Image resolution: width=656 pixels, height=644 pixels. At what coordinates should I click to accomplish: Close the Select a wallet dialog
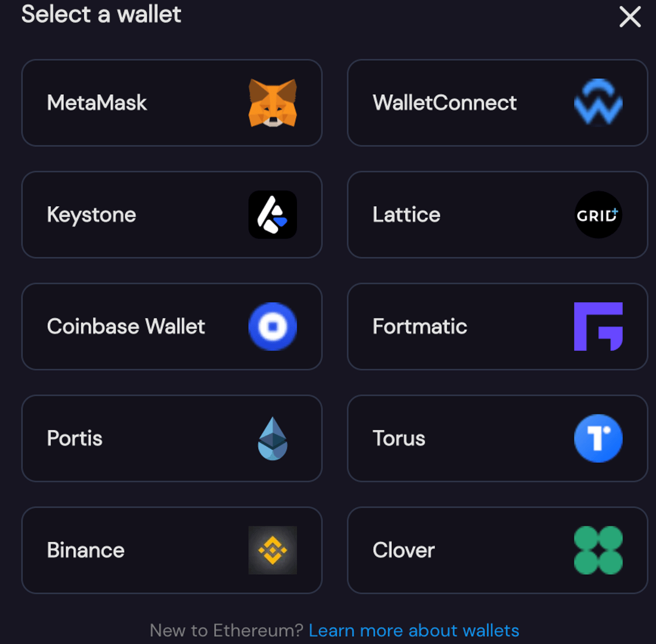point(630,17)
